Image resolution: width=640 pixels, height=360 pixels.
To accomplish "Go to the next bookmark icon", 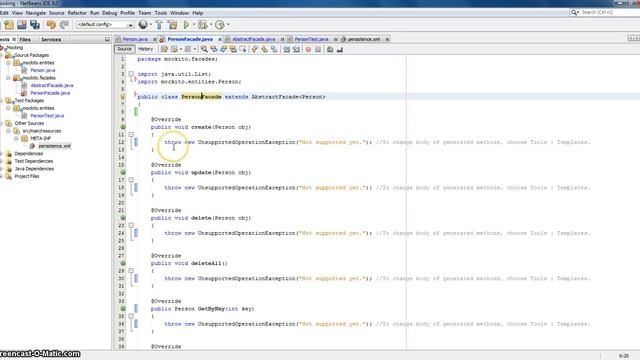I will pos(264,49).
